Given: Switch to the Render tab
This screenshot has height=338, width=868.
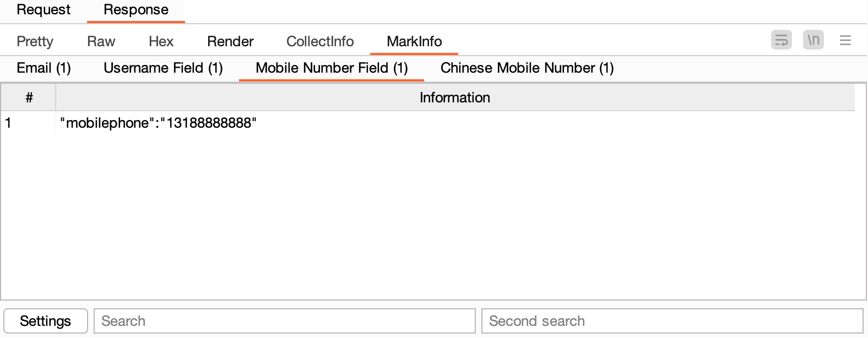Looking at the screenshot, I should click(230, 41).
